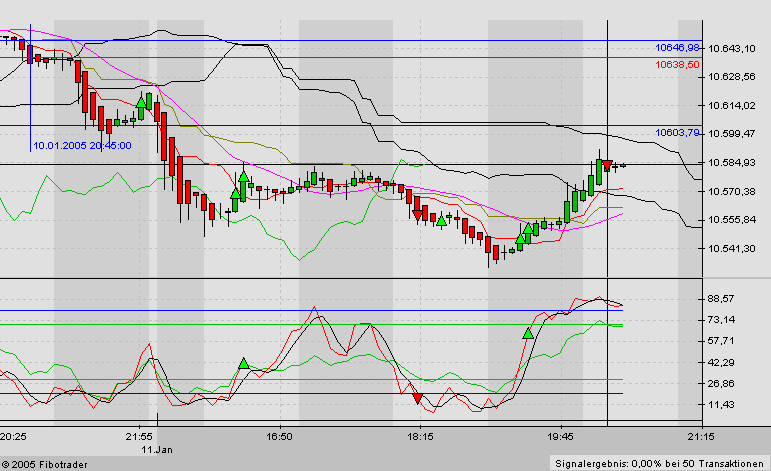Select price axis value 10.584,93
The width and height of the screenshot is (771, 471).
(x=732, y=162)
